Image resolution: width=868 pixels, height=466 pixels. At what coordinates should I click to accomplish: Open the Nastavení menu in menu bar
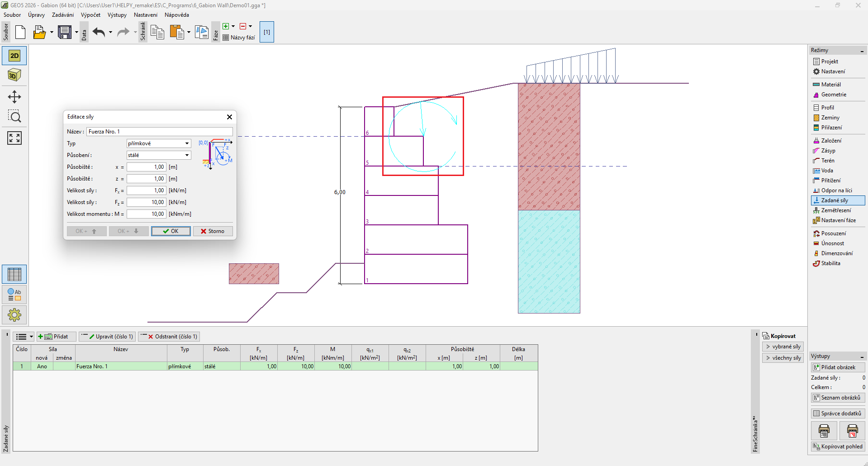145,15
